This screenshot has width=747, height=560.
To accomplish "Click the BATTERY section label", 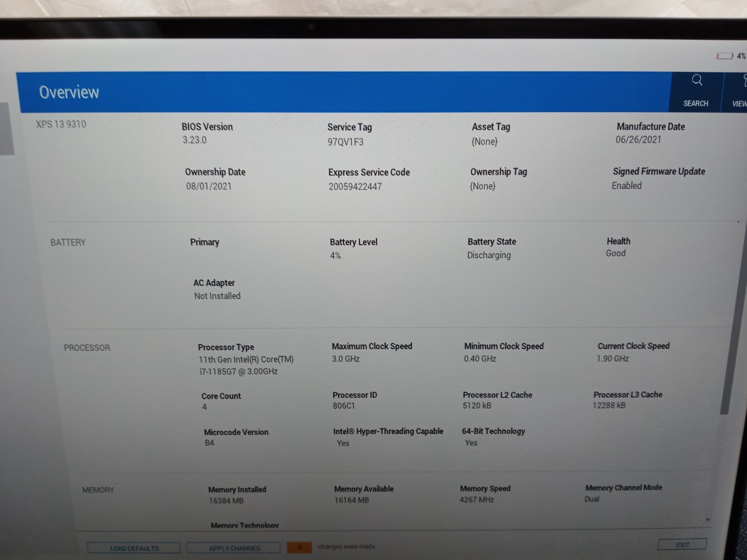I will [68, 242].
